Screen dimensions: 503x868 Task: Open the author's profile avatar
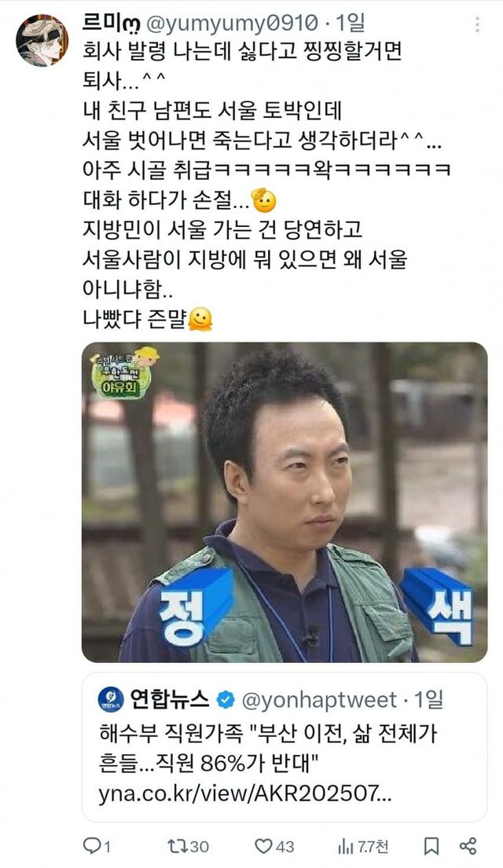click(x=42, y=40)
